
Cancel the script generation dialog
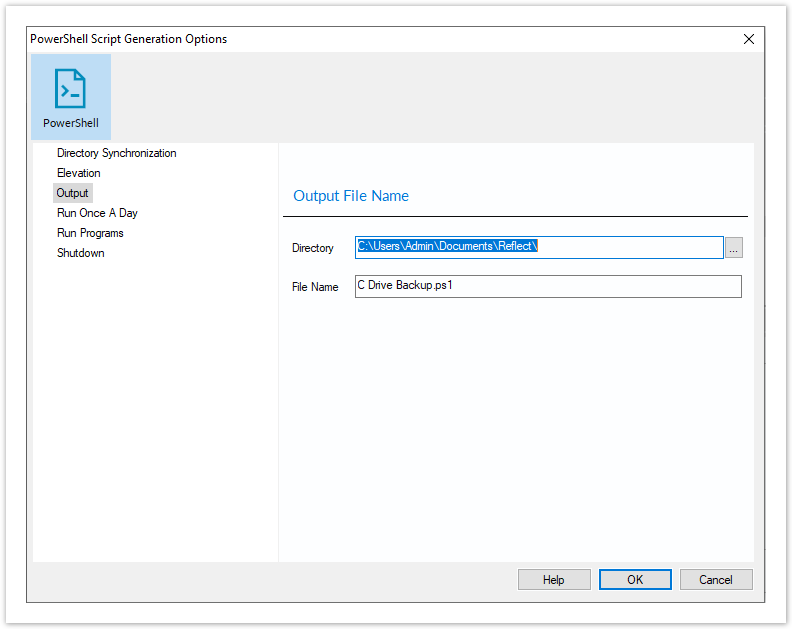[x=716, y=579]
